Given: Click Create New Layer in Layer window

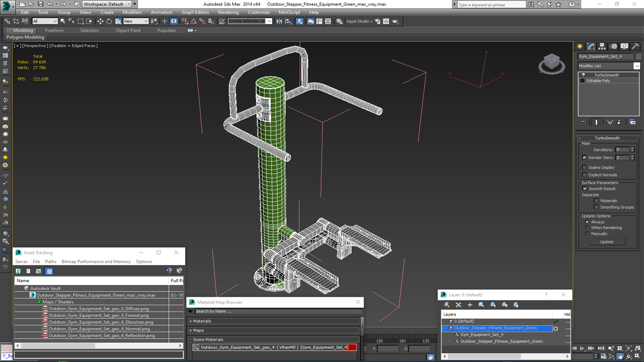Looking at the screenshot, I should [x=447, y=305].
